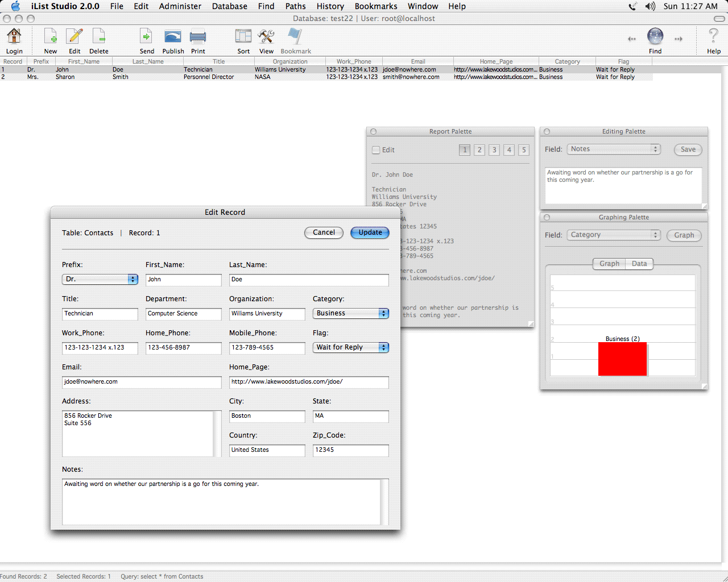Open the Prefix dropdown showing Dr.
This screenshot has width=728, height=582.
tap(100, 279)
